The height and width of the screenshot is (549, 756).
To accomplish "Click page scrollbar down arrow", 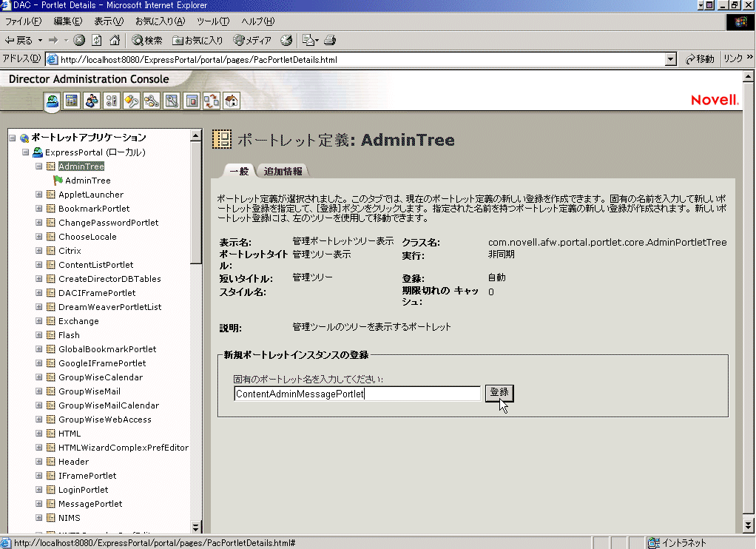I will pyautogui.click(x=748, y=525).
